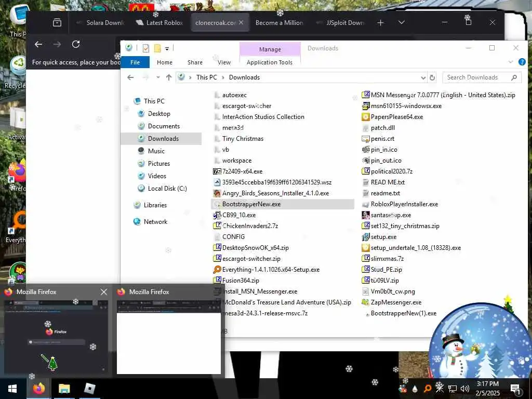The width and height of the screenshot is (532, 399).
Task: Open Firefox View icon left of tabs
Action: (57, 23)
